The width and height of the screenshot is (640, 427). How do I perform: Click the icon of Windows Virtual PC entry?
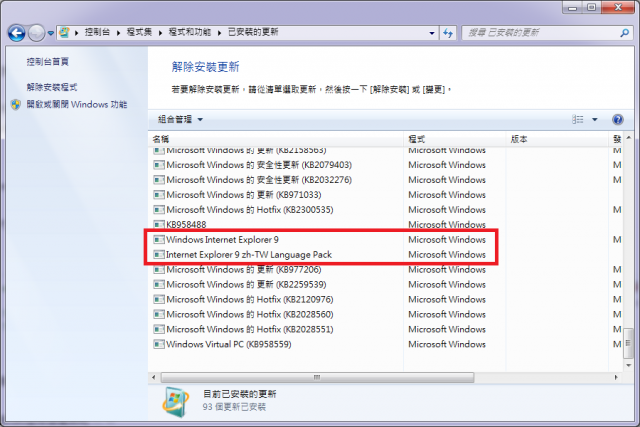159,345
